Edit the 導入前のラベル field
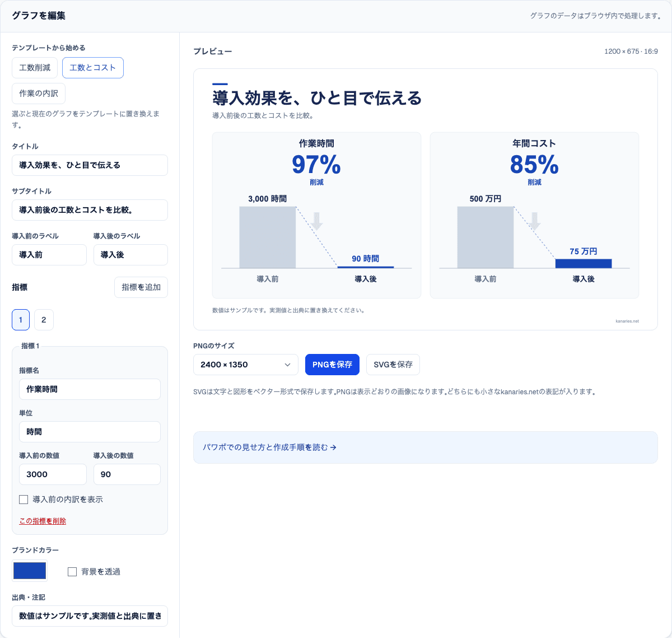This screenshot has height=639, width=672. 49,255
